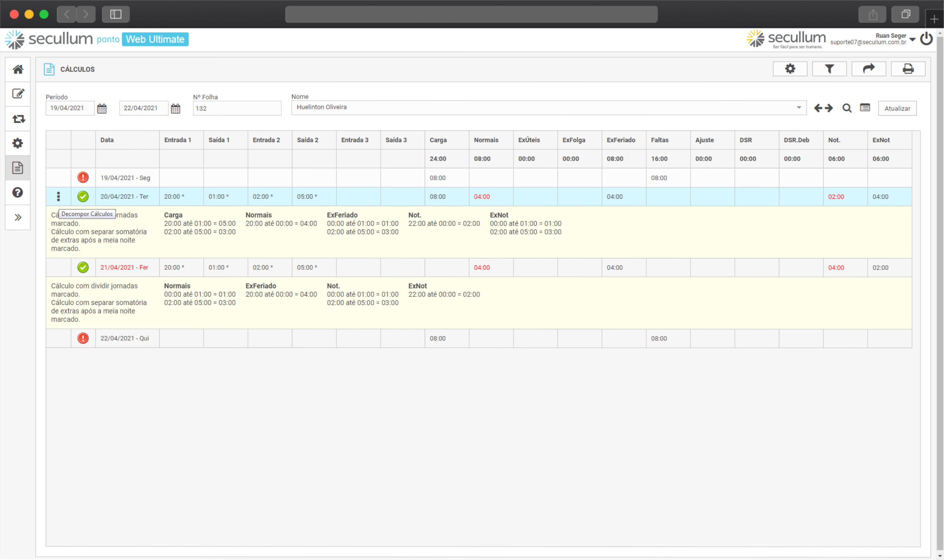The width and height of the screenshot is (944, 560).
Task: Go to previous employee with left arrow
Action: 818,108
